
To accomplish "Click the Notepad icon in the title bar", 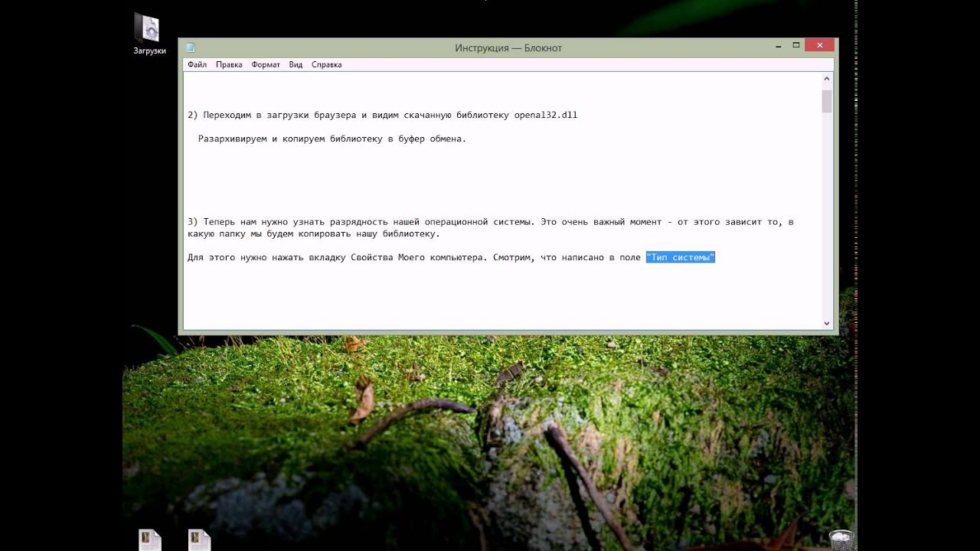I will click(x=190, y=47).
